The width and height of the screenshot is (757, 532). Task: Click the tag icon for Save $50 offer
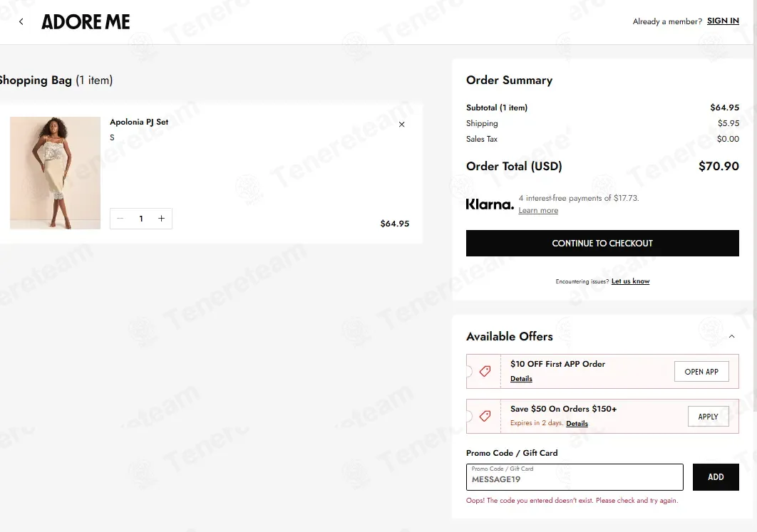[x=485, y=416]
